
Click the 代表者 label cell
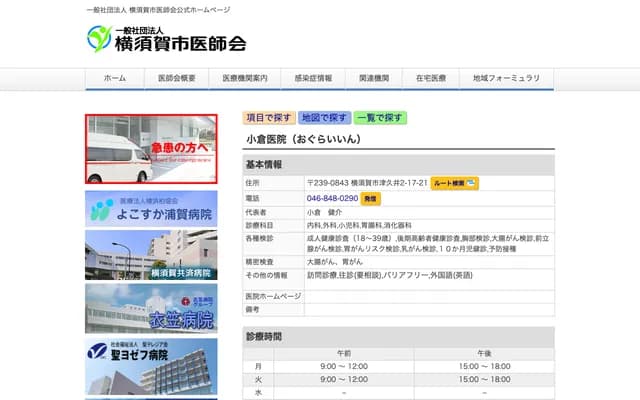click(x=273, y=213)
